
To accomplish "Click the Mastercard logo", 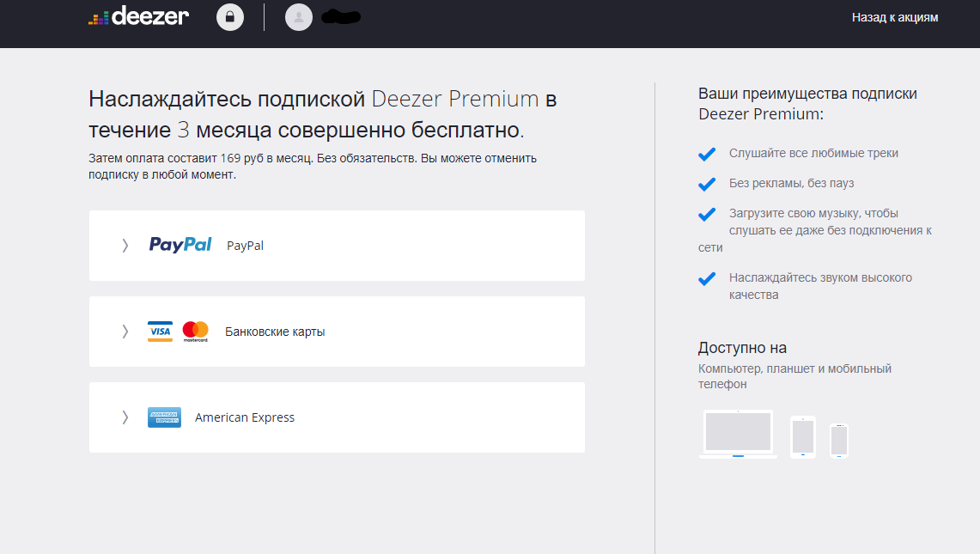I will (196, 332).
